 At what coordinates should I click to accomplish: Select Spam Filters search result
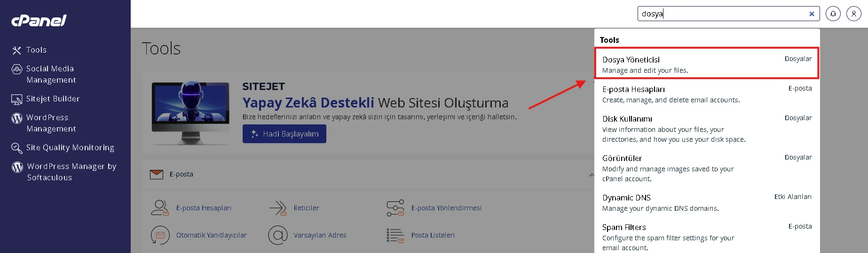707,237
